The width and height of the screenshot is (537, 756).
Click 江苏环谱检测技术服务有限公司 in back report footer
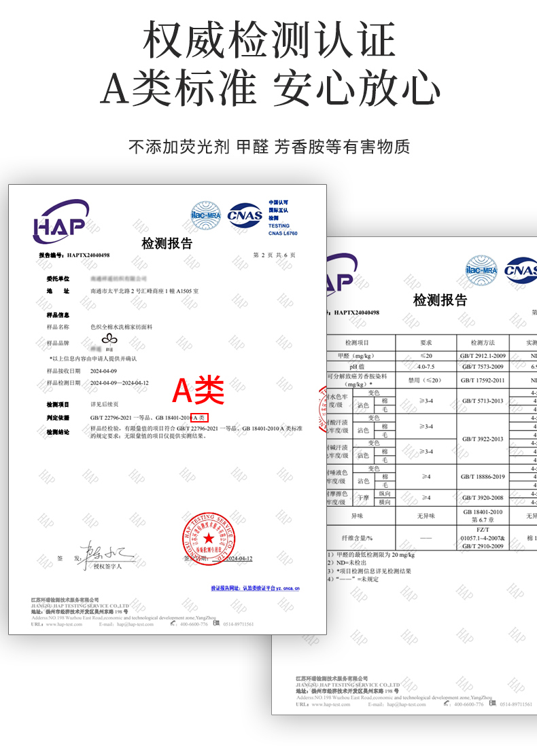pyautogui.click(x=332, y=679)
